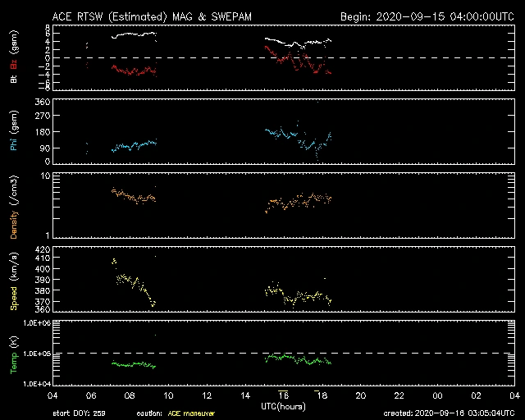Image resolution: width=525 pixels, height=420 pixels.
Task: Click the plot title ACE RTSW (Estimated) MAG & SWEPAM
Action: click(x=152, y=16)
